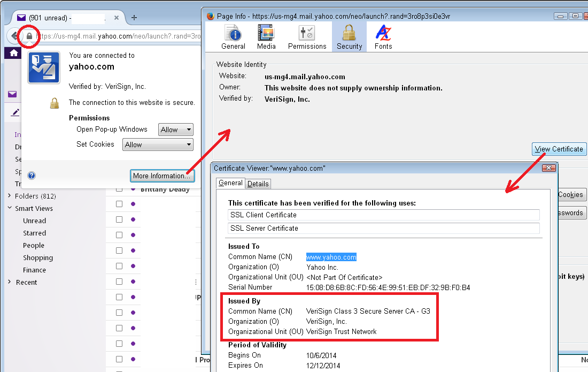Open the Starred smart view
This screenshot has height=372, width=588.
point(35,233)
